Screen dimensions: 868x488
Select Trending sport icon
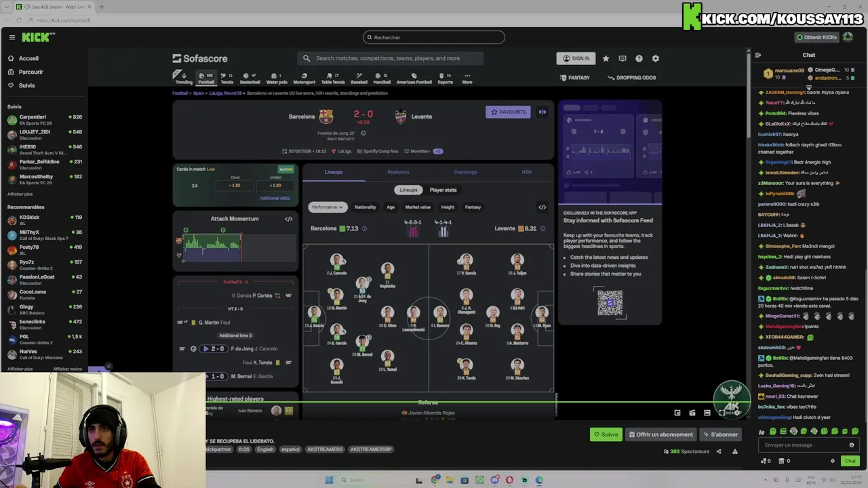pyautogui.click(x=183, y=77)
